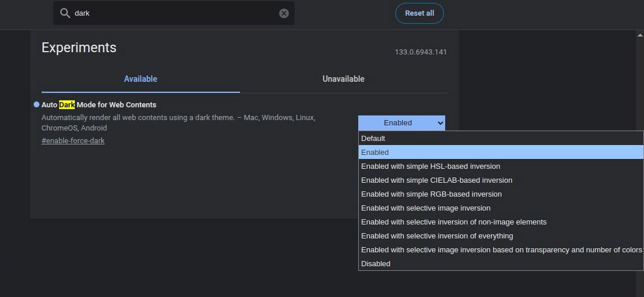Click the Reset all button

click(419, 13)
